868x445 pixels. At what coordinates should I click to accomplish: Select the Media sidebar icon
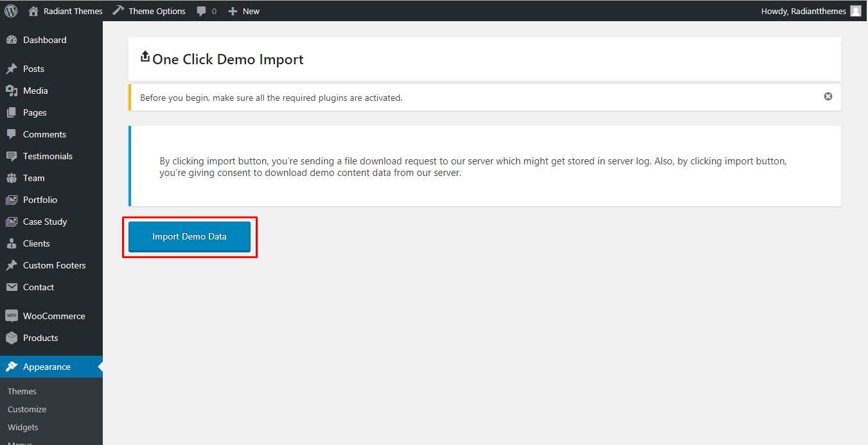(x=12, y=91)
